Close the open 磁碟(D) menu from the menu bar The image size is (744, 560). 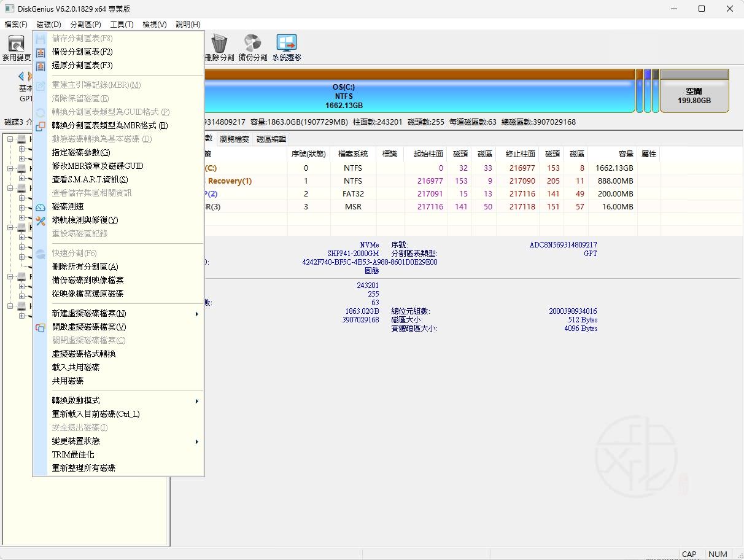tap(48, 25)
